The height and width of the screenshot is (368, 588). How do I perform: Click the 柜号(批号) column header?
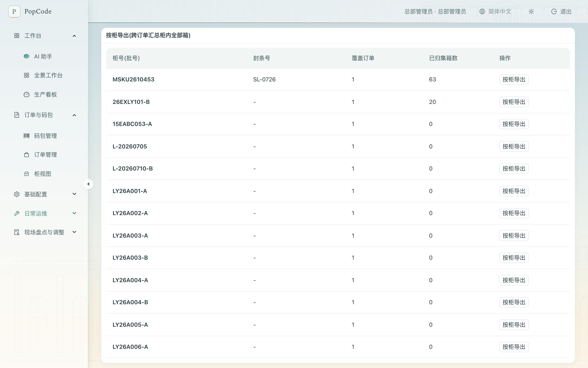(x=126, y=58)
